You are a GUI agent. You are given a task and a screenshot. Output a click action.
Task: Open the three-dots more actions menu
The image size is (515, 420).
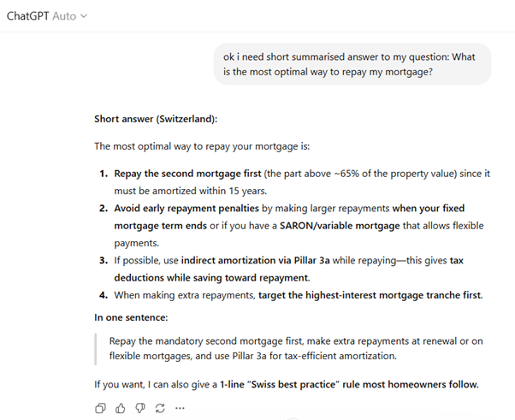[x=180, y=408]
